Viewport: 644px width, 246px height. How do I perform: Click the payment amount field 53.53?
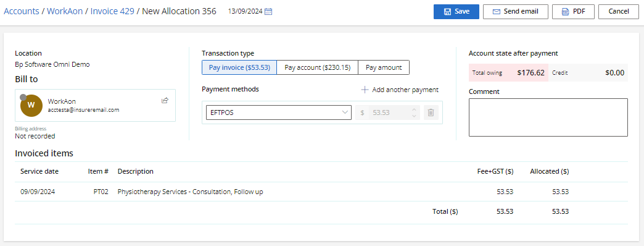point(388,112)
